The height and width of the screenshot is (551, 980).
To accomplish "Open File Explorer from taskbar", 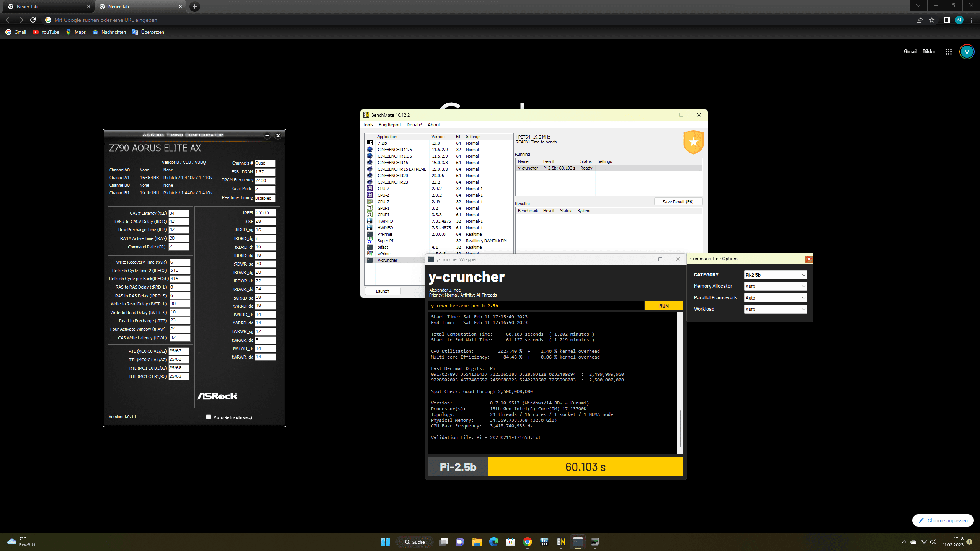I will click(x=477, y=542).
